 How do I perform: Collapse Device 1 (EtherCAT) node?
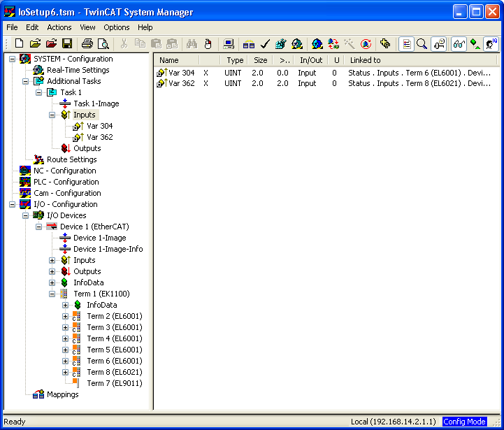point(39,227)
